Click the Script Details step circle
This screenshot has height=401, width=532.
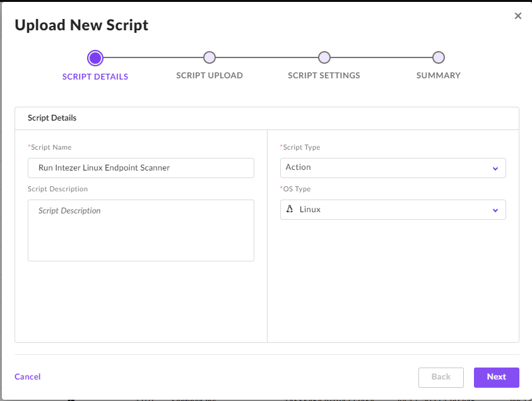click(95, 58)
